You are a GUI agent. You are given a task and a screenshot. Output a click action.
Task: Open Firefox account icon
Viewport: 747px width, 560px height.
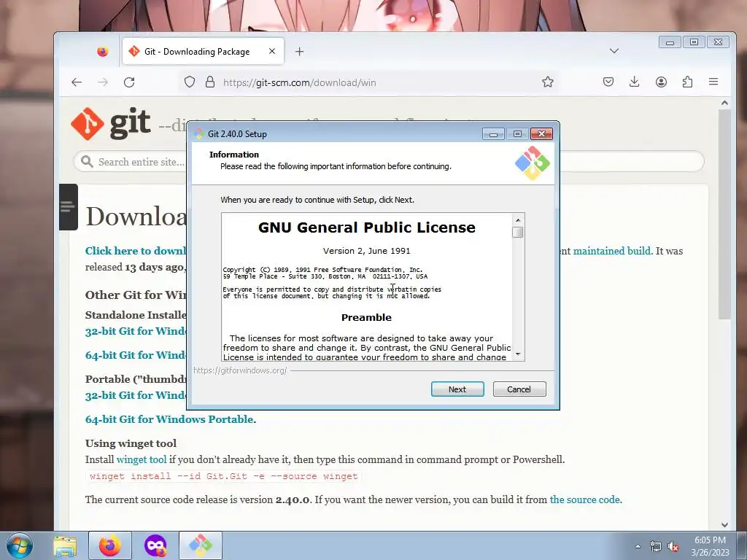(x=661, y=82)
